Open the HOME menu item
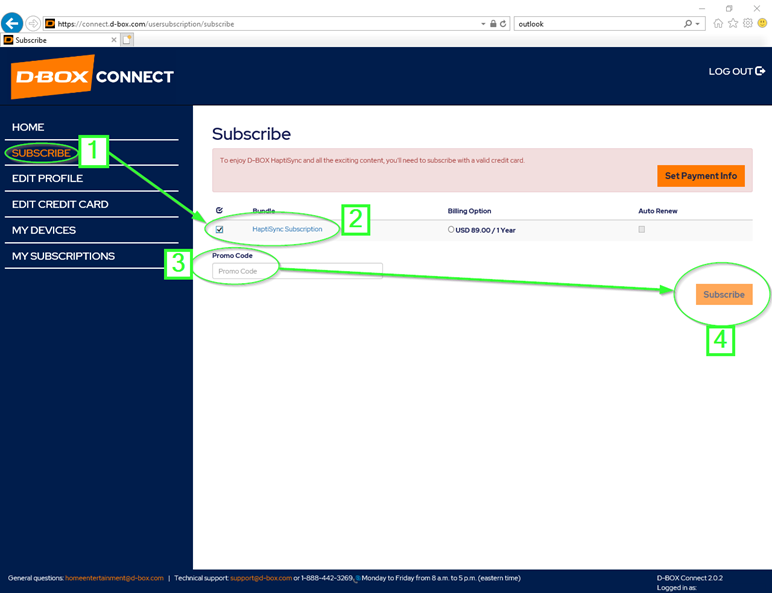The width and height of the screenshot is (772, 593). 28,127
